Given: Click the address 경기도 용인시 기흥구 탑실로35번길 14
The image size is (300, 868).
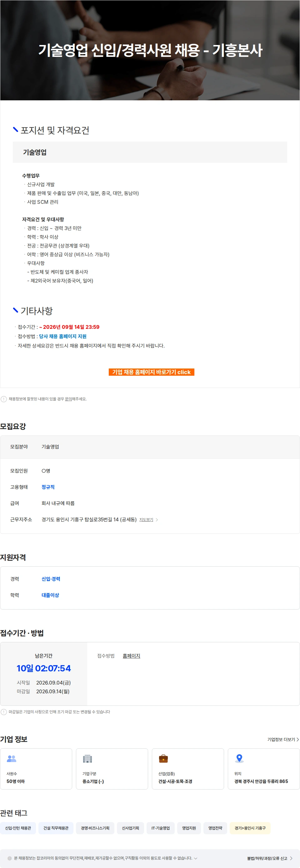Looking at the screenshot, I should 89,519.
